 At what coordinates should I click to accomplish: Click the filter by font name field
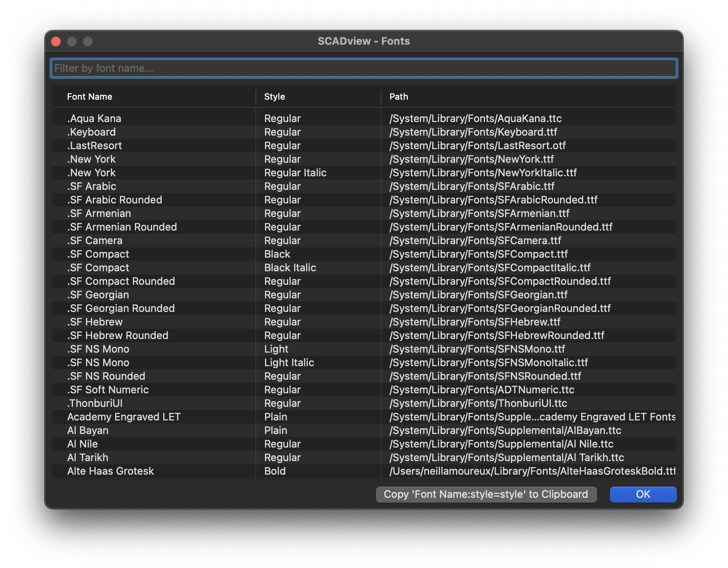coord(364,68)
